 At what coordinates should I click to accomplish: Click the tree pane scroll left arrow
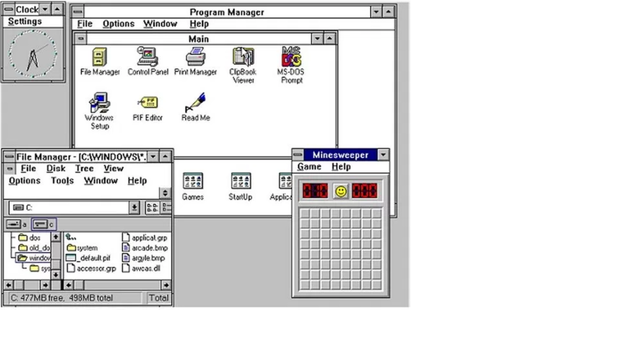tap(9, 285)
